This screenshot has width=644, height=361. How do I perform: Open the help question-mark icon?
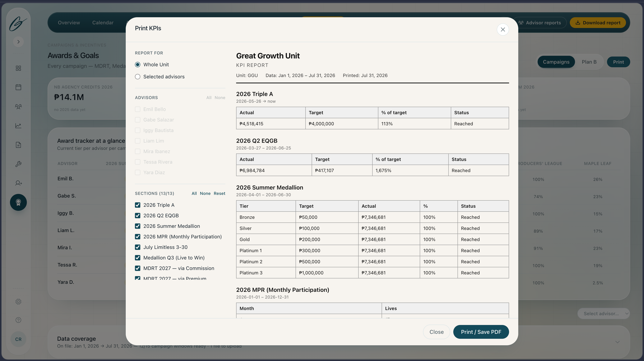(x=18, y=320)
